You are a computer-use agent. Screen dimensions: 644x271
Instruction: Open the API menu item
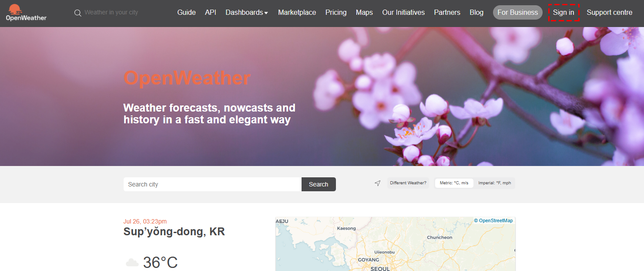[211, 12]
